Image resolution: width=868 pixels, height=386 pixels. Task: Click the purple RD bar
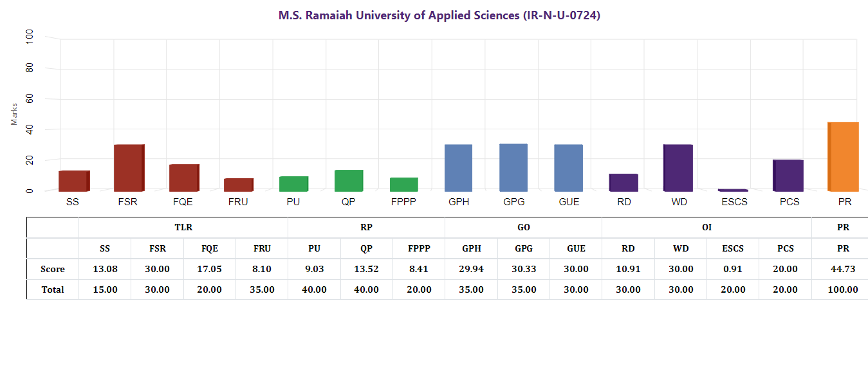pos(623,183)
